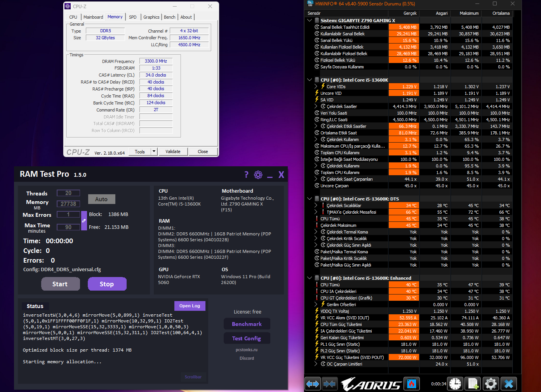
Task: Click the AORUS logo in HWiNFO toolbar
Action: (371, 384)
